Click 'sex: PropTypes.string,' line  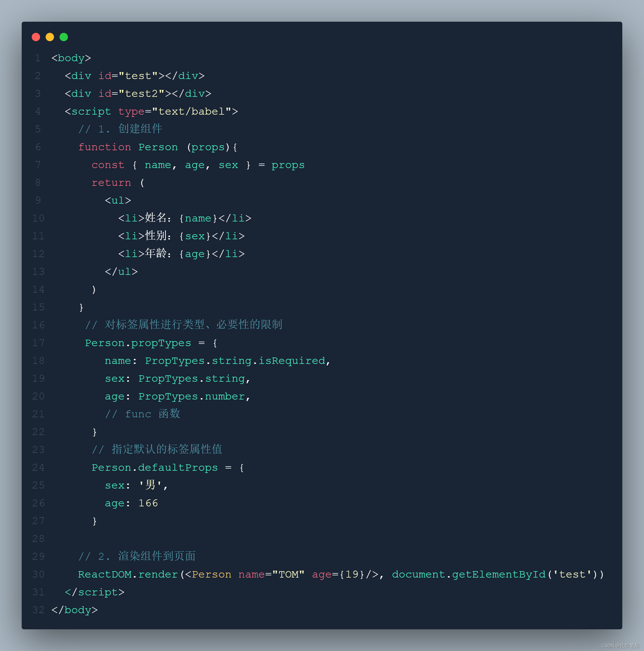coord(178,379)
